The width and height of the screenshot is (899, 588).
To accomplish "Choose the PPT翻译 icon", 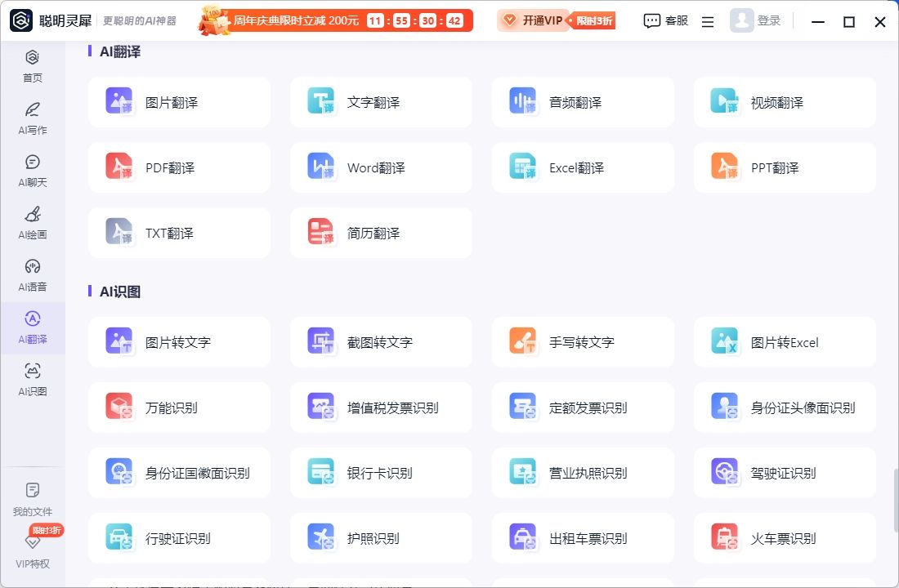I will point(725,167).
